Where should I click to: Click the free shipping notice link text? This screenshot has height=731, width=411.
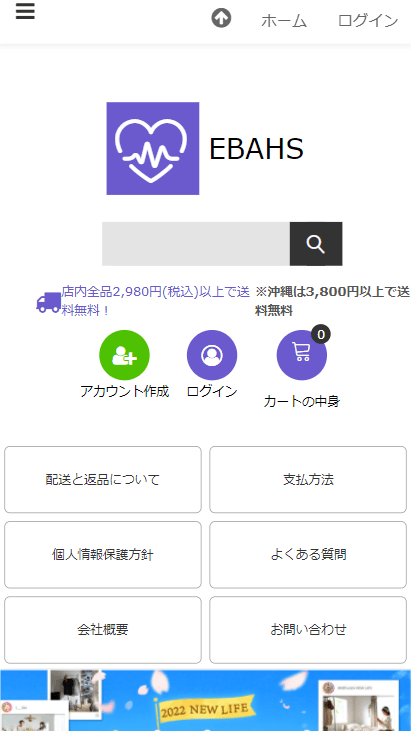pos(156,301)
